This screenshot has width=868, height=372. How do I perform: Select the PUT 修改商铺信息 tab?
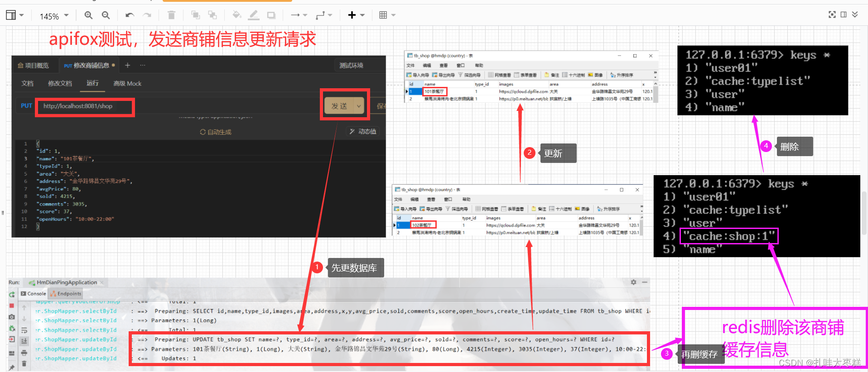(x=89, y=66)
